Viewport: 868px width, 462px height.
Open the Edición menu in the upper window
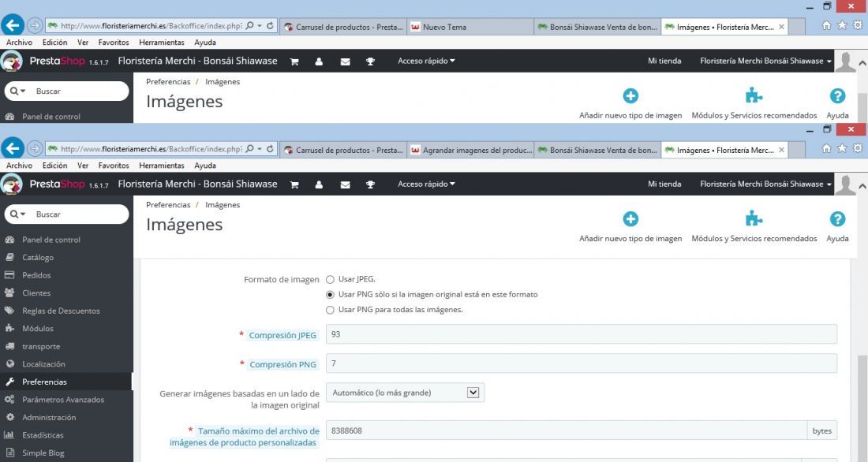coord(54,42)
